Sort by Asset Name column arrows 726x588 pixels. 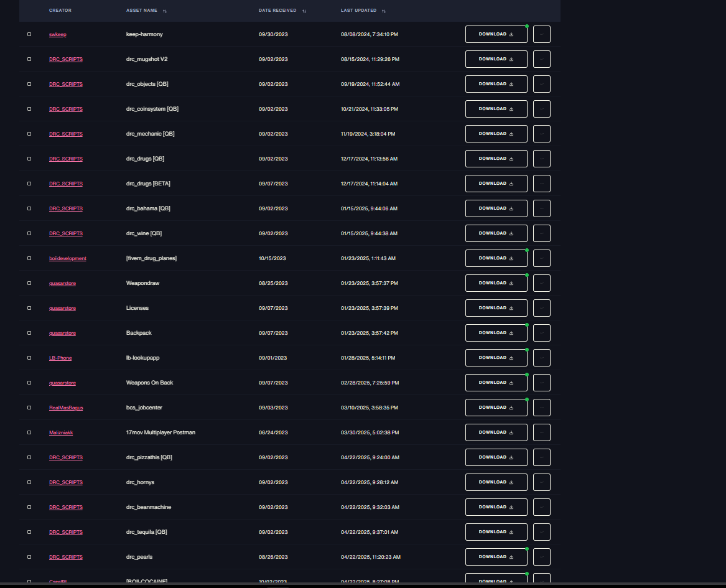coord(165,11)
